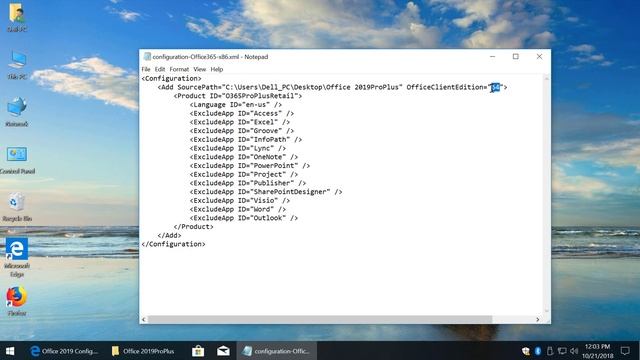This screenshot has height=360, width=640.
Task: Click the ExcludeApp Project line
Action: coord(244,174)
